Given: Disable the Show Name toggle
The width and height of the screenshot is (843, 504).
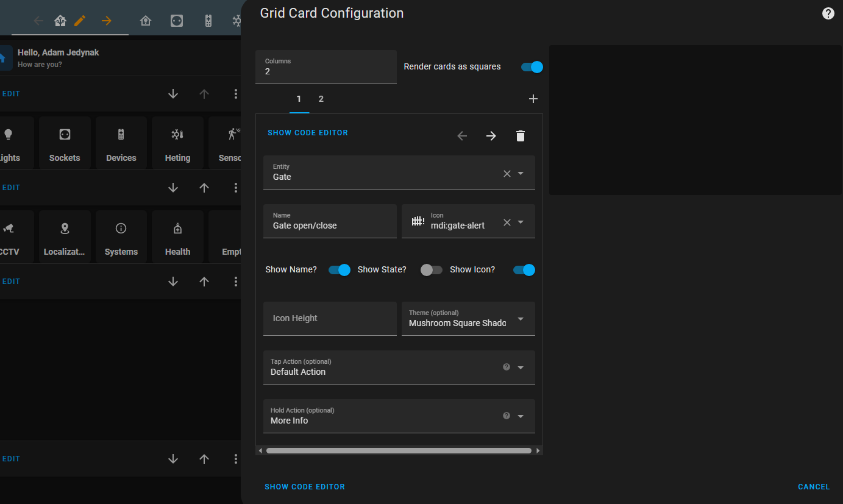Looking at the screenshot, I should [340, 269].
